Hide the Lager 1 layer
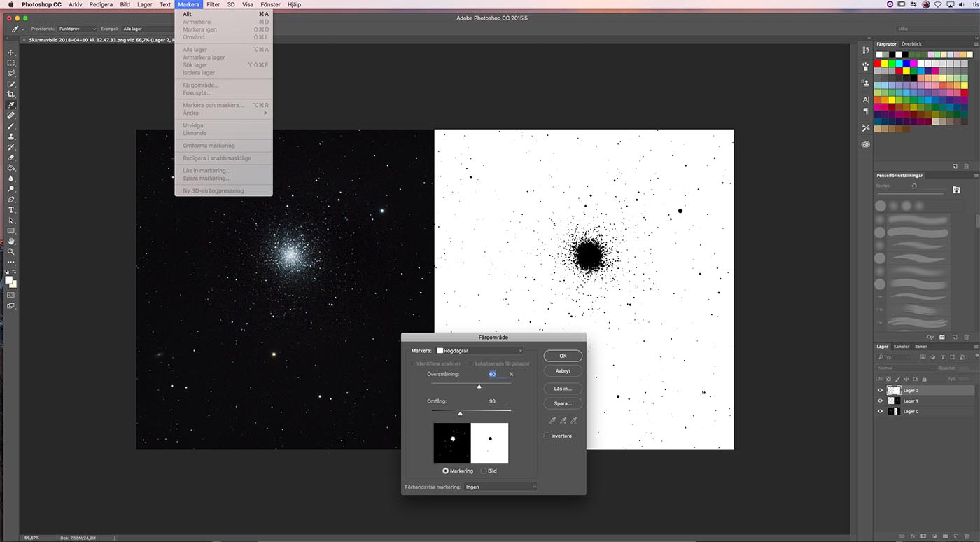 [x=880, y=401]
